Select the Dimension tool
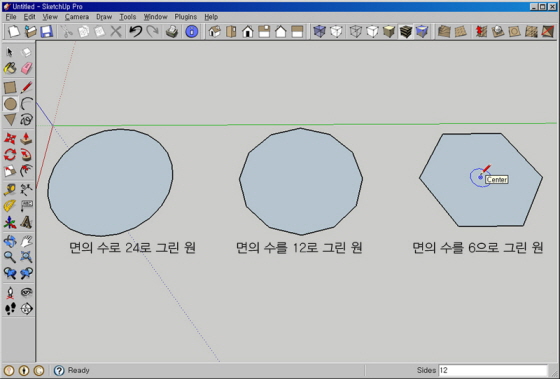 coord(26,189)
